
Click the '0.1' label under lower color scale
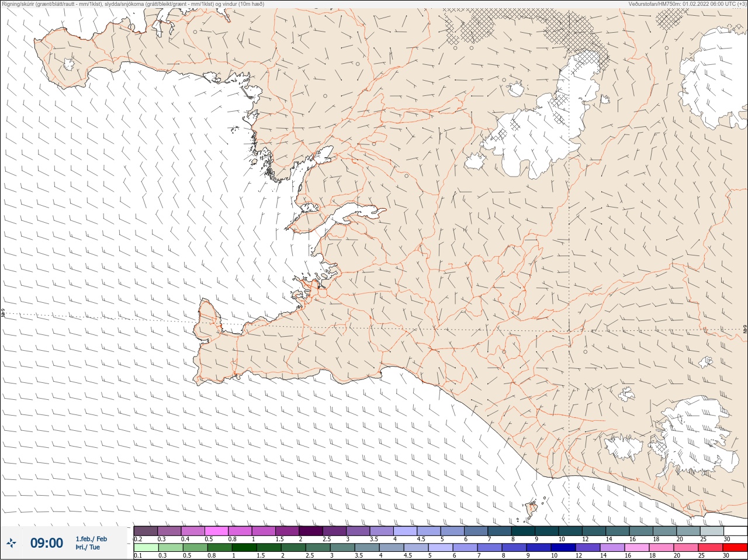click(138, 556)
